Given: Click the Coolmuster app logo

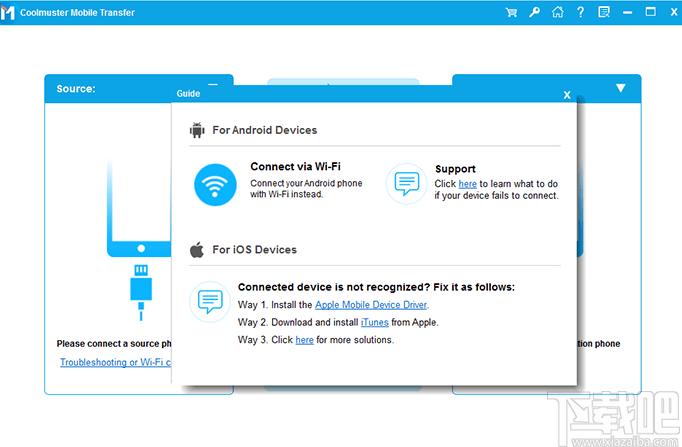Looking at the screenshot, I should [x=8, y=13].
